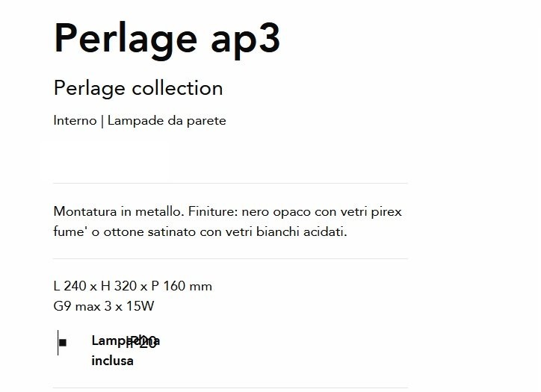Click the separator between Interno and Lampade

coord(102,122)
